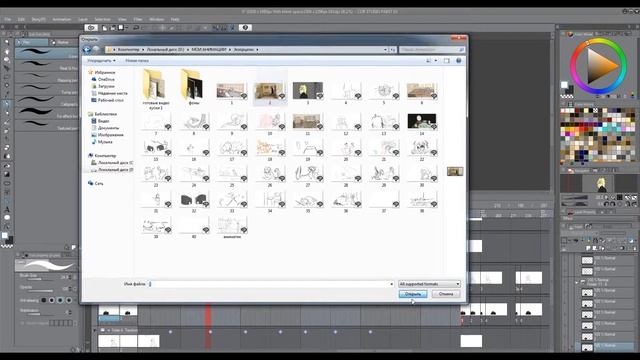Select the dark file thumbnail labeled 14
The width and height of the screenshot is (640, 360).
pos(422,123)
